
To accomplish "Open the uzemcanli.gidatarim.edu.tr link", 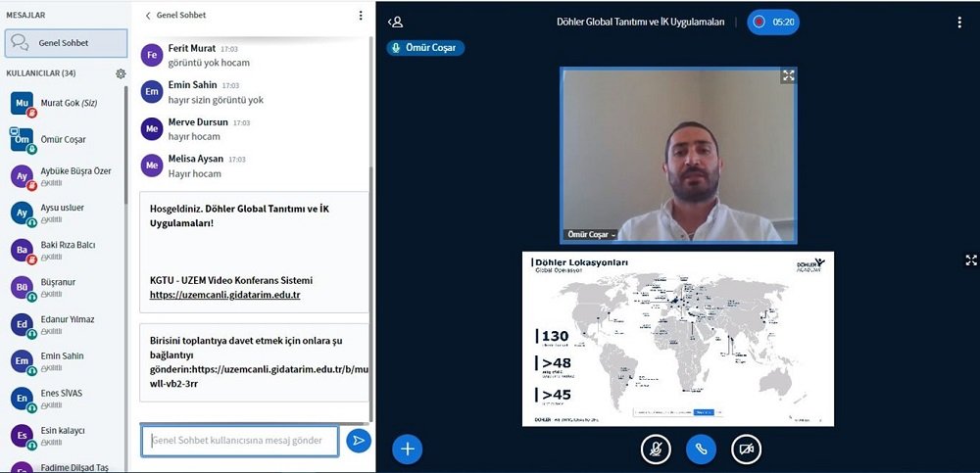I will 225,295.
